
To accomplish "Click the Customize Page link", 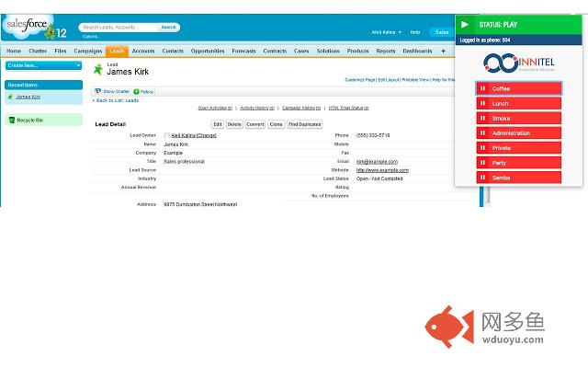I will pos(360,80).
